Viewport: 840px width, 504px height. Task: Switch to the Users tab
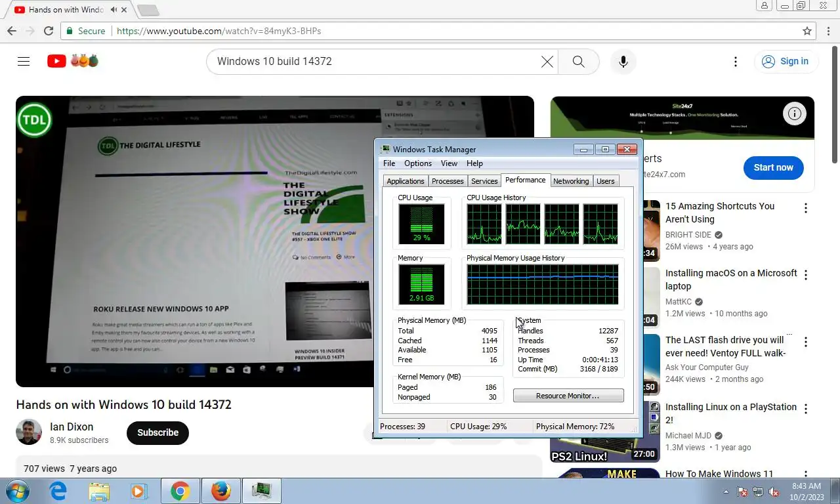coord(606,181)
